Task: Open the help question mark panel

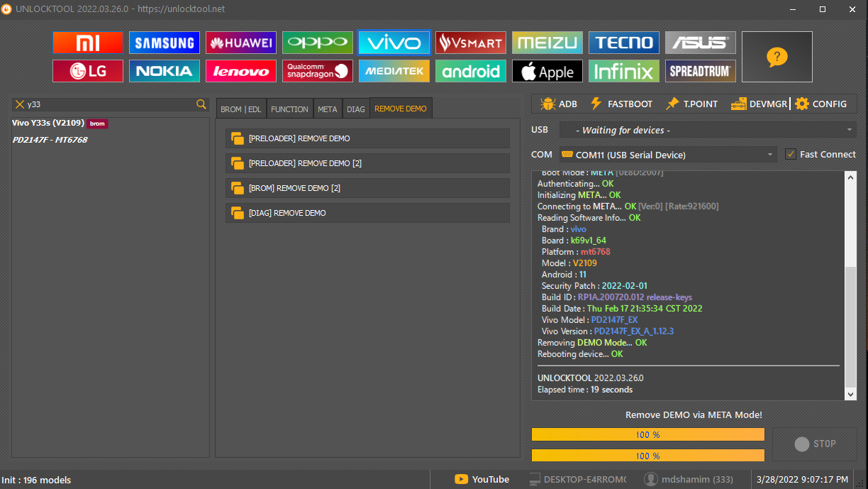Action: tap(777, 57)
